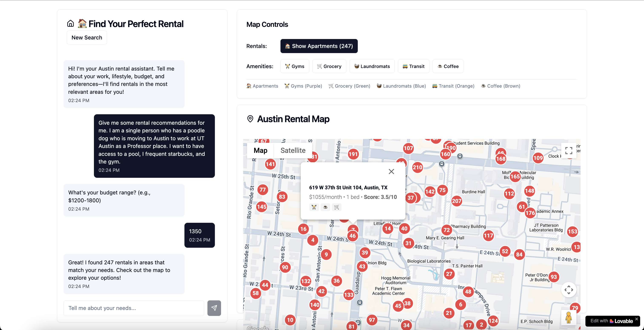Toggle the Laundromats amenity filter
Image resolution: width=644 pixels, height=330 pixels.
pyautogui.click(x=372, y=66)
